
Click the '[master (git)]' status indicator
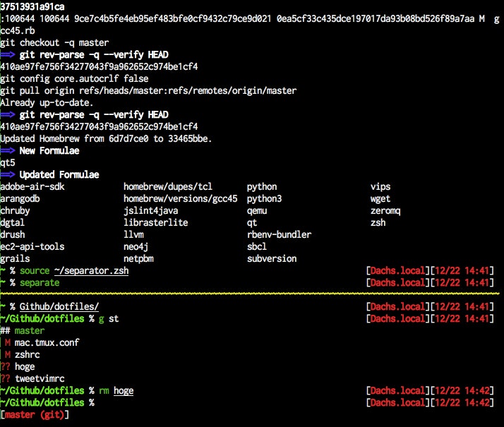click(35, 415)
